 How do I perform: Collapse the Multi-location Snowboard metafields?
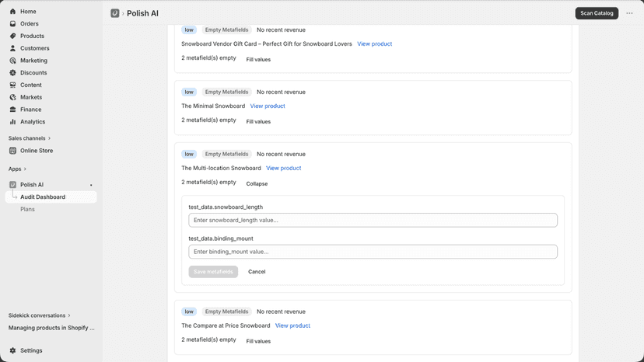click(x=257, y=184)
